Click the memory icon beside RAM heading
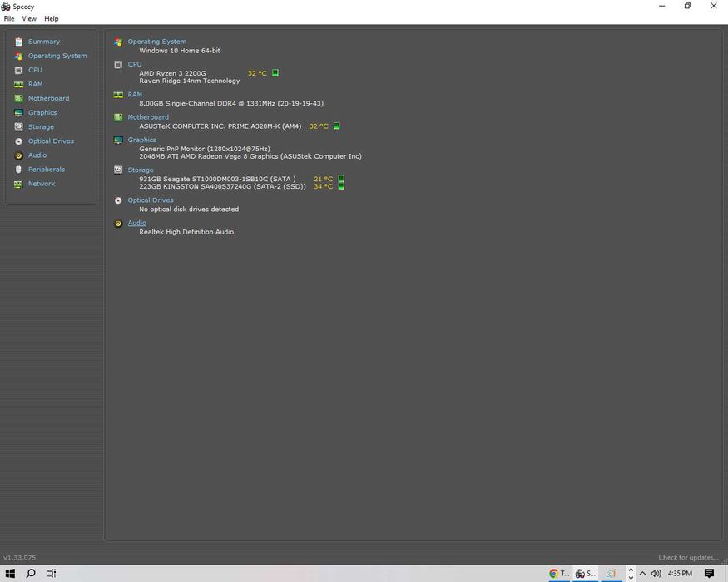The image size is (728, 582). point(118,95)
